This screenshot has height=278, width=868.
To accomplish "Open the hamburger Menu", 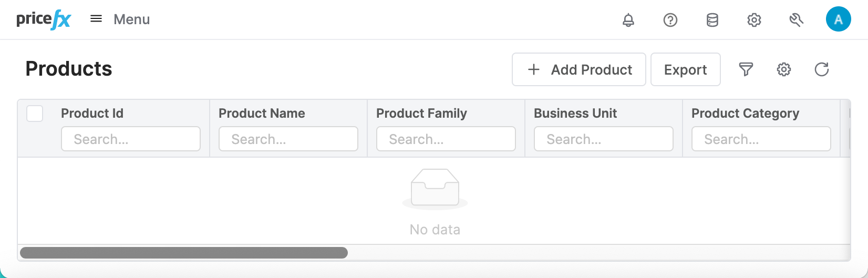I will (x=120, y=19).
